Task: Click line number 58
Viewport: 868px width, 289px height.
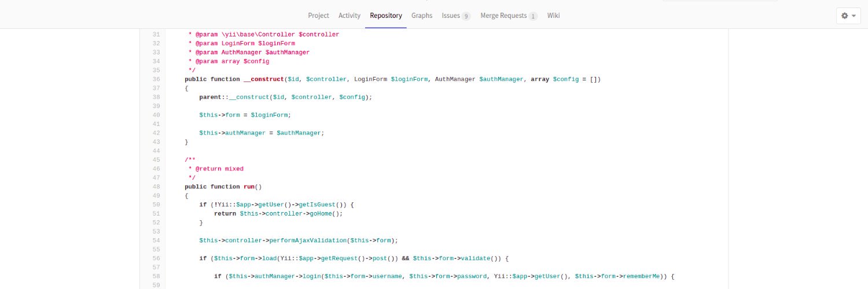Action: [156, 276]
